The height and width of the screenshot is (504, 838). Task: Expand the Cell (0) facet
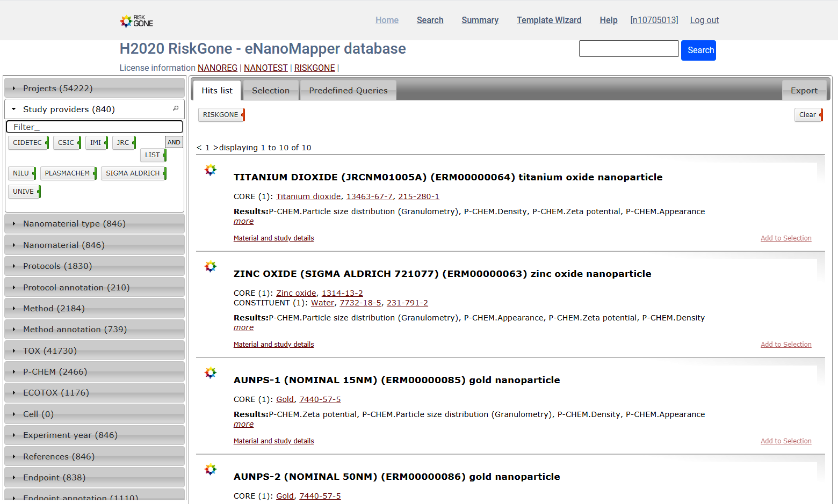tap(95, 414)
